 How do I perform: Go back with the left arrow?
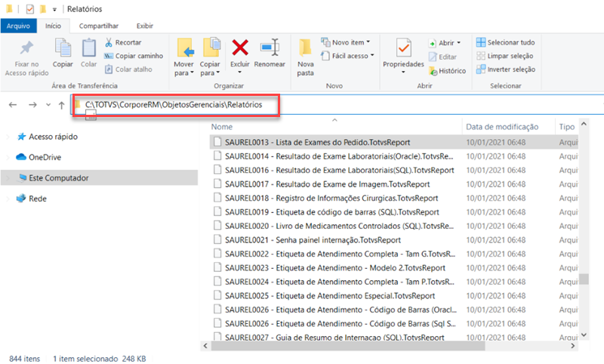[x=13, y=105]
